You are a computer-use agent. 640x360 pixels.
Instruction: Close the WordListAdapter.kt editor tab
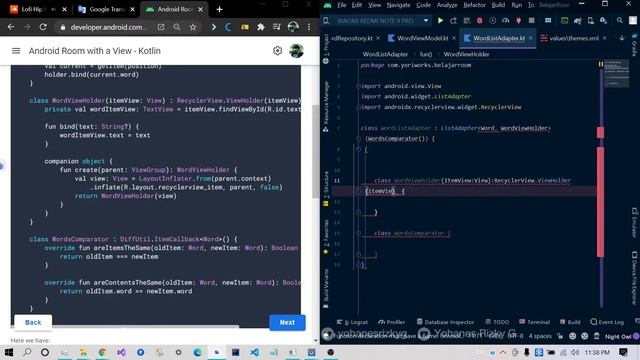531,38
